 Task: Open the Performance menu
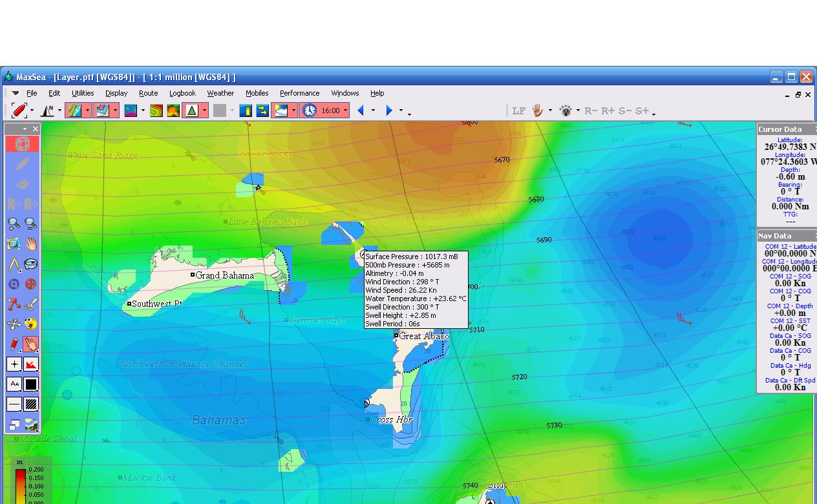click(x=299, y=93)
